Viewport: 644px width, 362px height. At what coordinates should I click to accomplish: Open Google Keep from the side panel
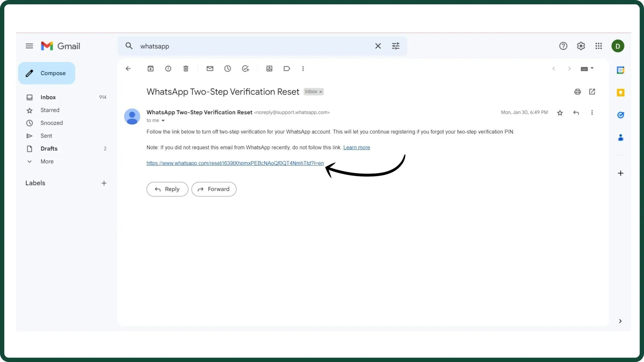coord(620,93)
